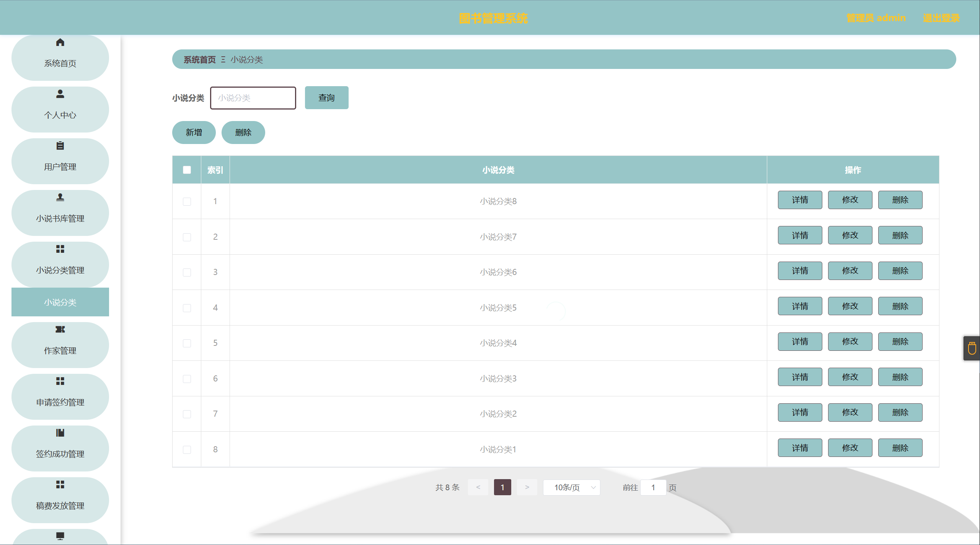Click the 图书管理系统 title
The height and width of the screenshot is (545, 980).
pyautogui.click(x=493, y=18)
